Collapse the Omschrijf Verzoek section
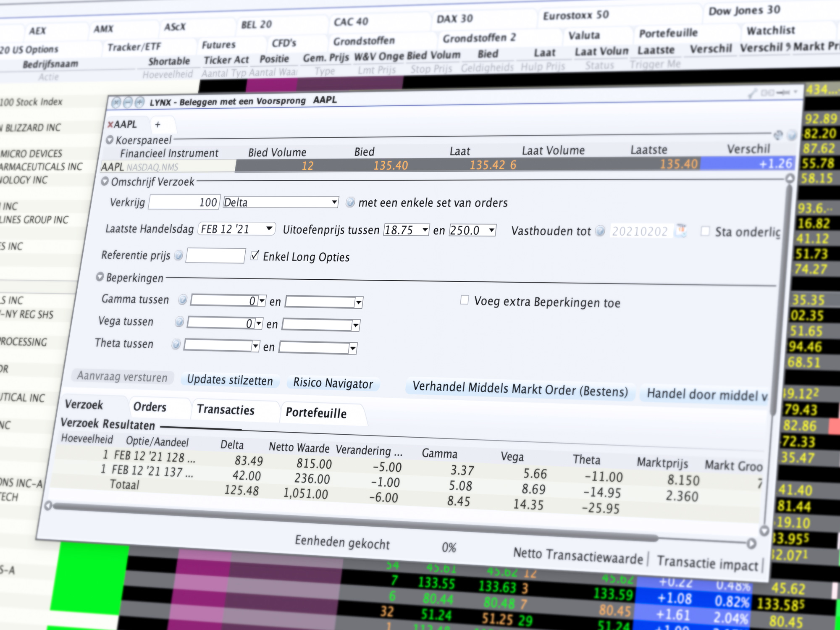The width and height of the screenshot is (840, 630). (105, 181)
